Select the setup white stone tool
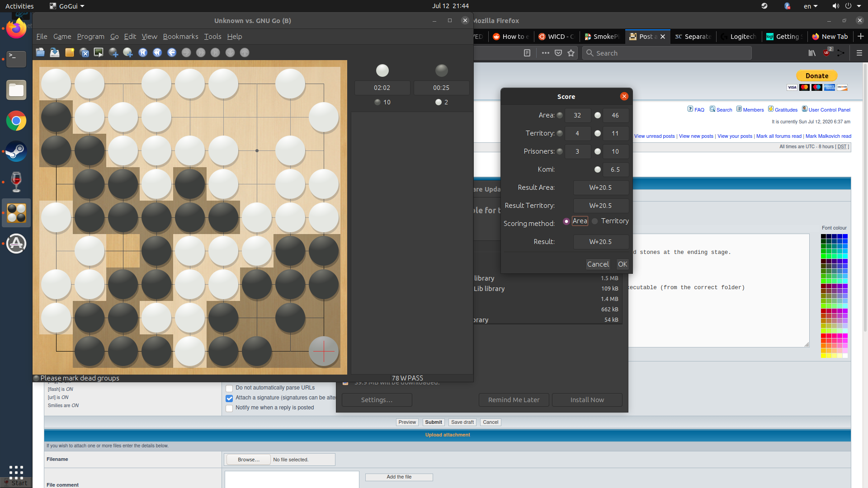 tap(128, 52)
